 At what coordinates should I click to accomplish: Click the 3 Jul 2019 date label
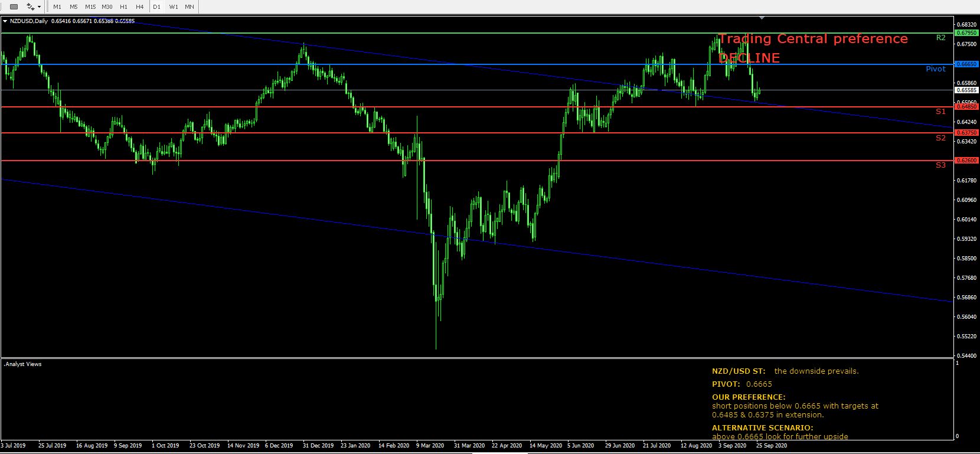[13, 446]
